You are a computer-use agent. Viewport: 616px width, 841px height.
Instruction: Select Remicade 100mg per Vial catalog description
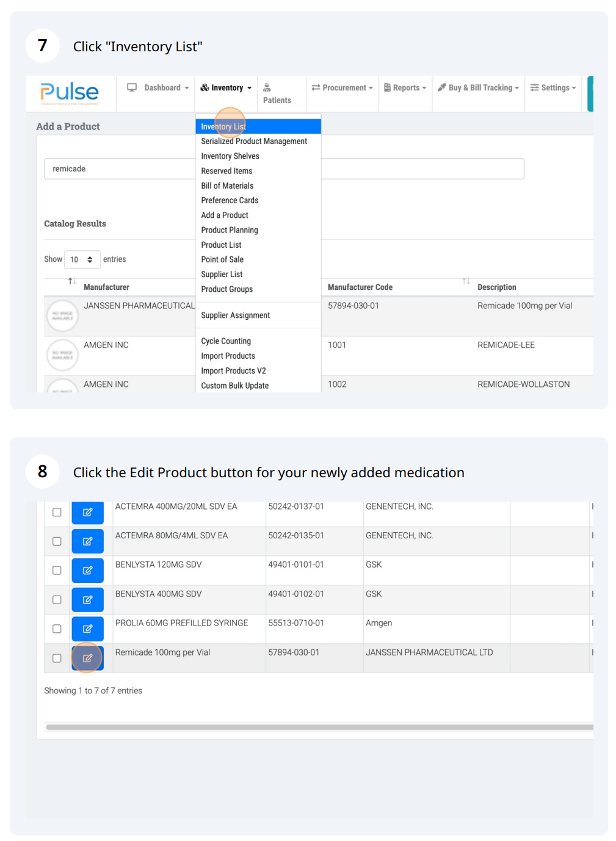[x=524, y=306]
